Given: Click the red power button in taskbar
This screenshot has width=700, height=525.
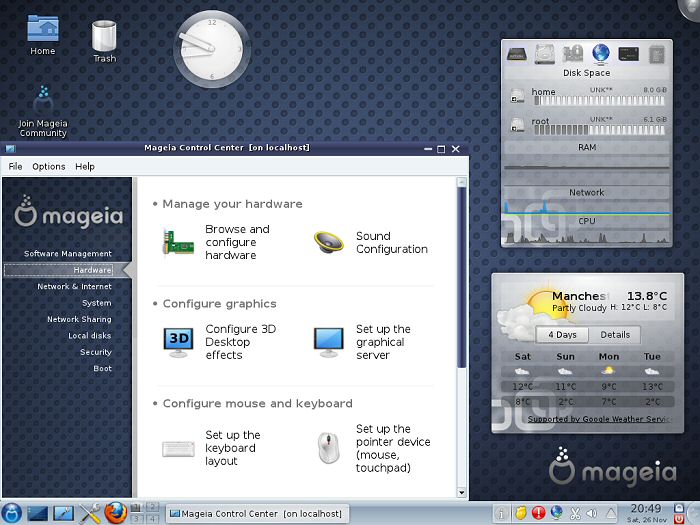Looking at the screenshot, I should coord(679,519).
